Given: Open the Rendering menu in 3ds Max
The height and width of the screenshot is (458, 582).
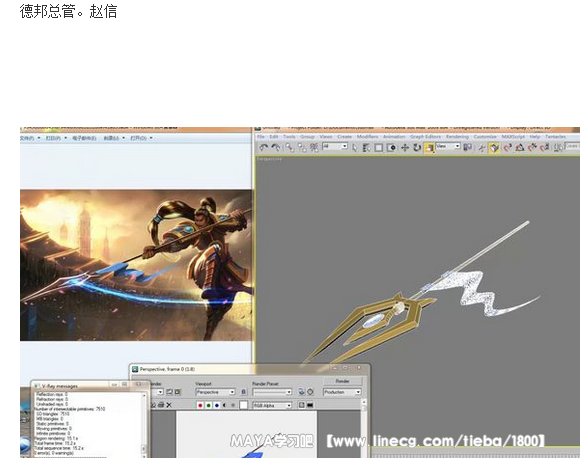Looking at the screenshot, I should coord(457,137).
